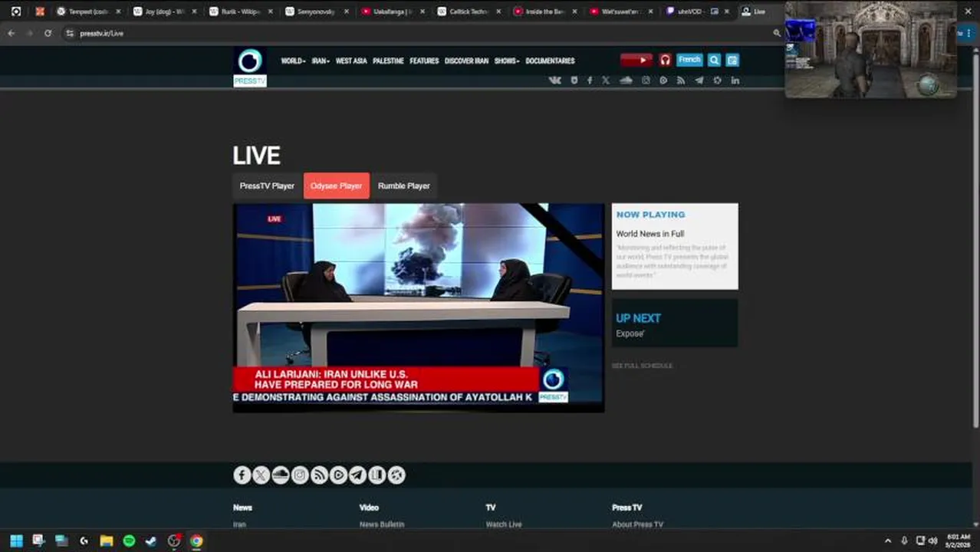Open the SEE FULL SCHEDULE link
980x552 pixels.
(642, 366)
